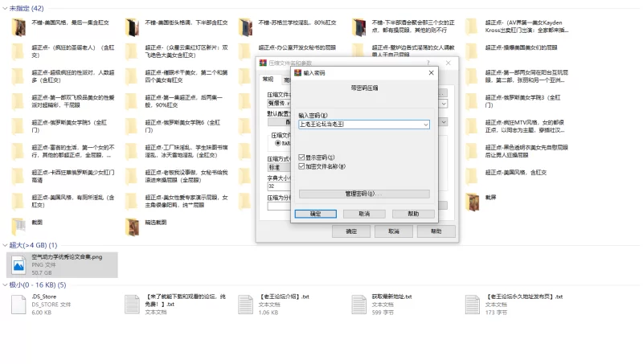Click the WinRAR icon in the 输入密码 title bar
The image size is (643, 364).
297,73
